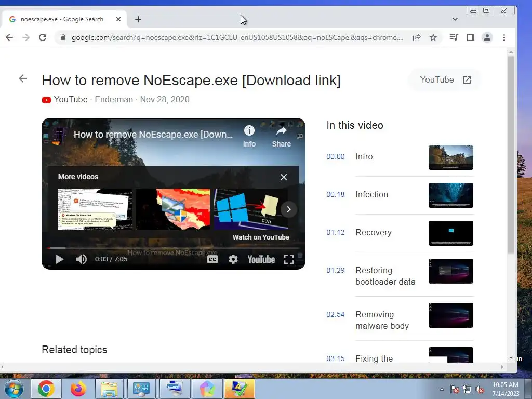
Task: Reload the page with refresh icon
Action: pos(43,37)
